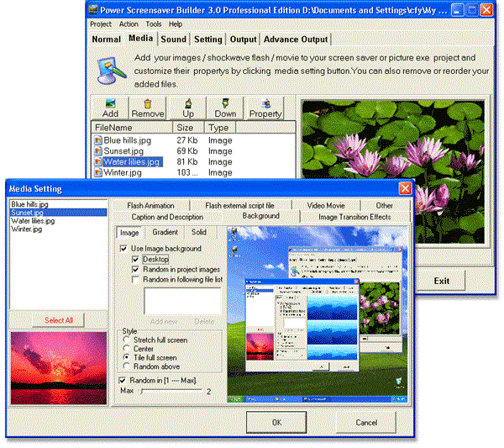Switch to the Normal tab
This screenshot has height=448, width=504.
(107, 40)
